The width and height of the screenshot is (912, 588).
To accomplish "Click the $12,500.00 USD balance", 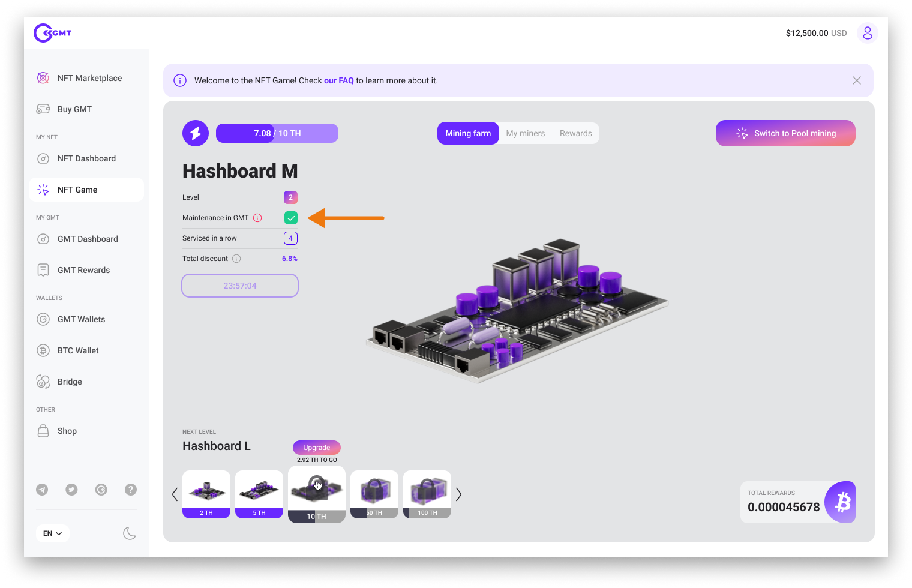I will point(817,33).
